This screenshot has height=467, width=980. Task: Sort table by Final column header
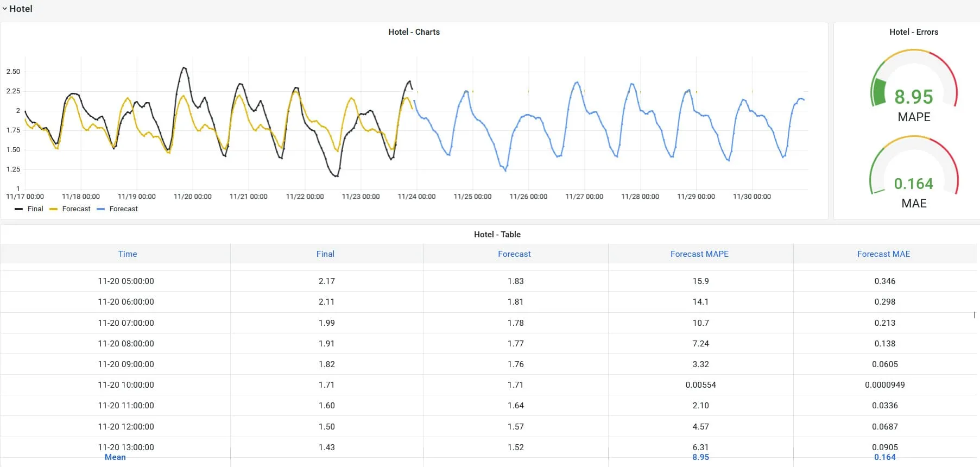point(325,254)
